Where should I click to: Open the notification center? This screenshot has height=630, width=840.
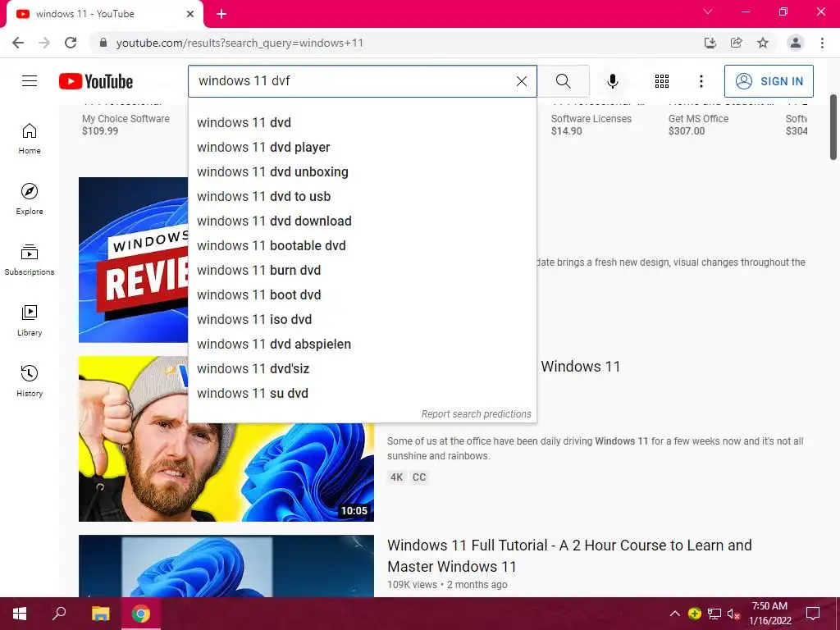coord(813,614)
